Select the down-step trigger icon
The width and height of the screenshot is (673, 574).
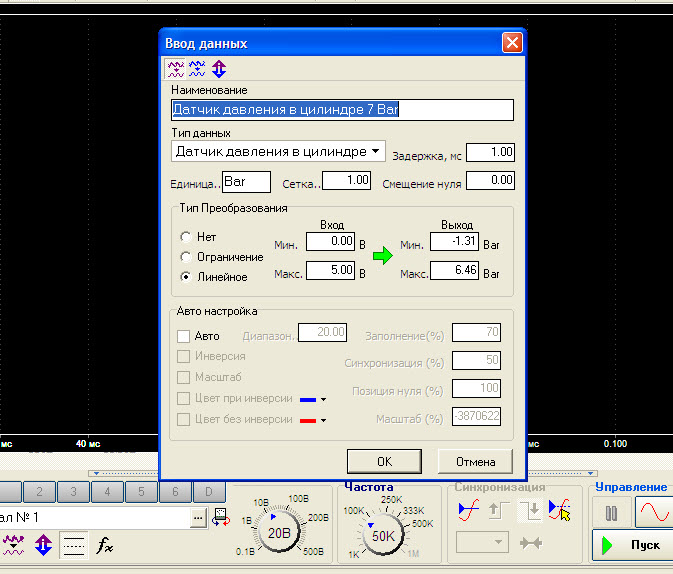click(x=530, y=510)
